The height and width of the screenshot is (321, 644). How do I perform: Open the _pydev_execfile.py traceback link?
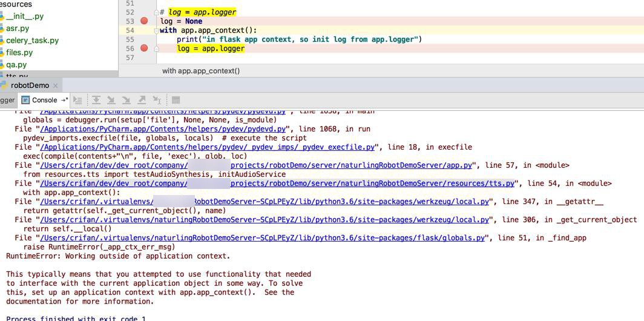point(209,147)
